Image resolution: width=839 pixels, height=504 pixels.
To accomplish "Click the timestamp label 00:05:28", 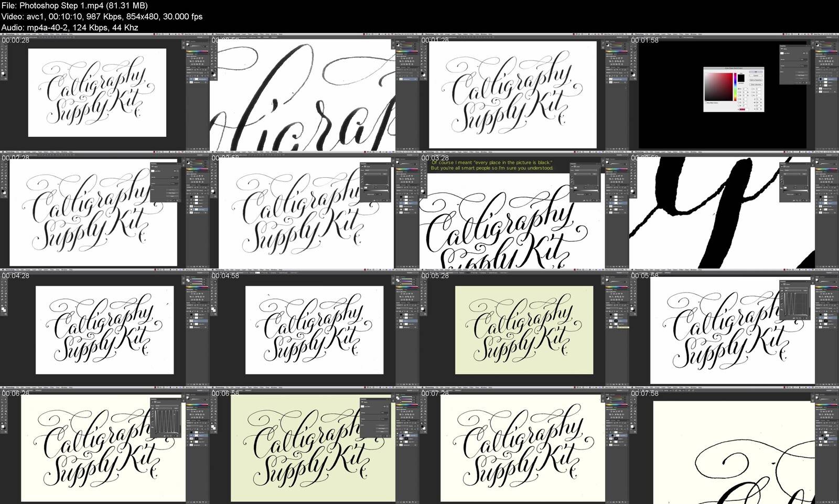I will pos(435,275).
